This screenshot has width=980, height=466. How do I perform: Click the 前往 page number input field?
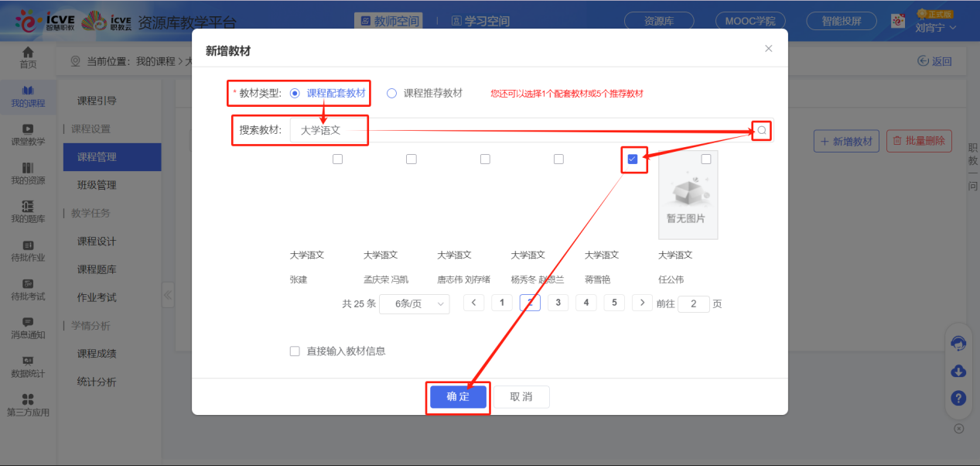[693, 303]
